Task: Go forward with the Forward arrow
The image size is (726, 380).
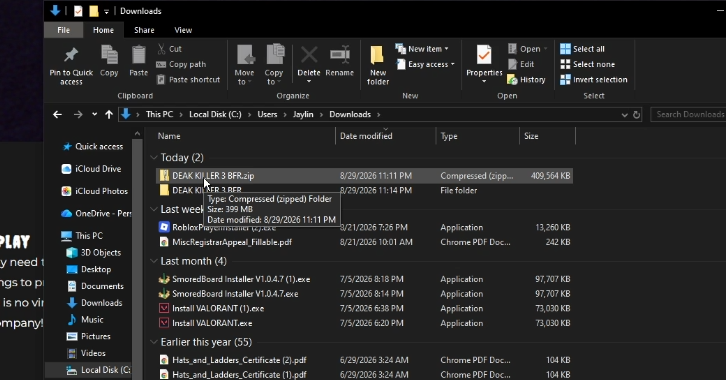Action: pos(78,114)
